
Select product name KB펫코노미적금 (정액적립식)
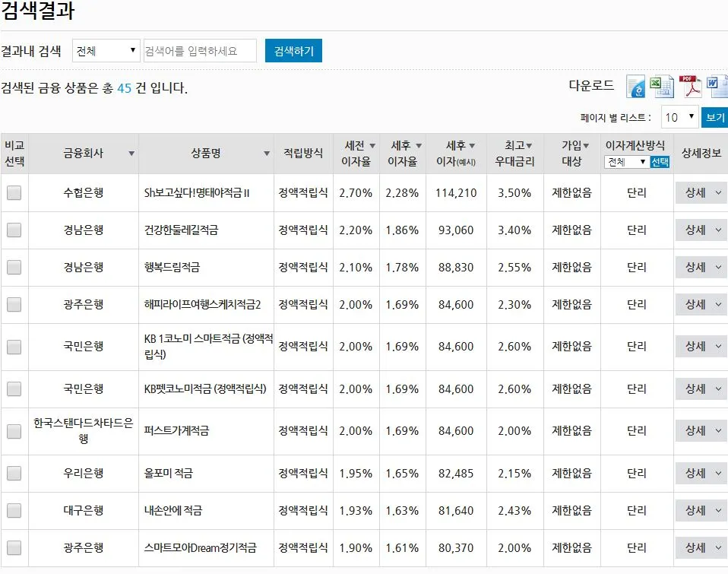tap(205, 388)
